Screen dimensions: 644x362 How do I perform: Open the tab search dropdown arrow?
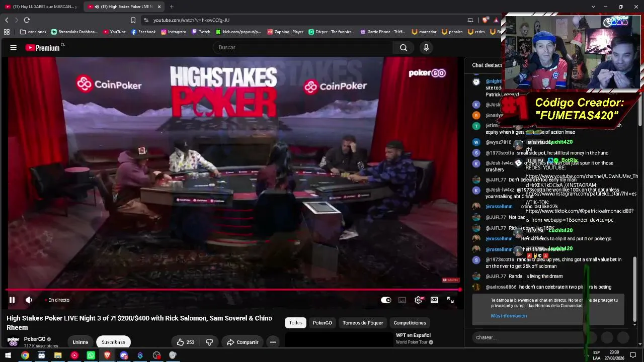coord(593,7)
